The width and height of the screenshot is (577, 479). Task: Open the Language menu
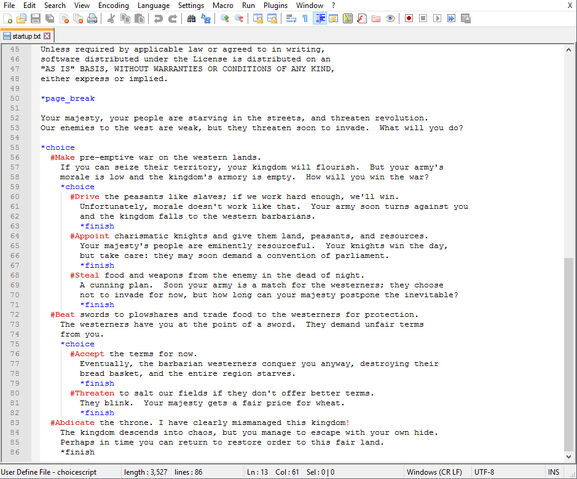tap(153, 5)
